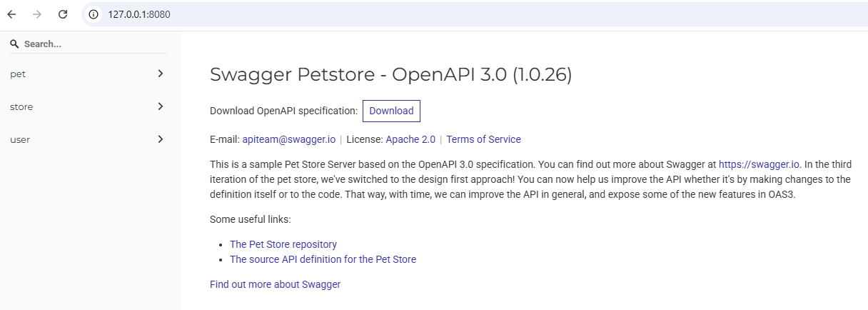The width and height of the screenshot is (868, 310).
Task: Open the apiteam@swagger.io email link
Action: [288, 139]
